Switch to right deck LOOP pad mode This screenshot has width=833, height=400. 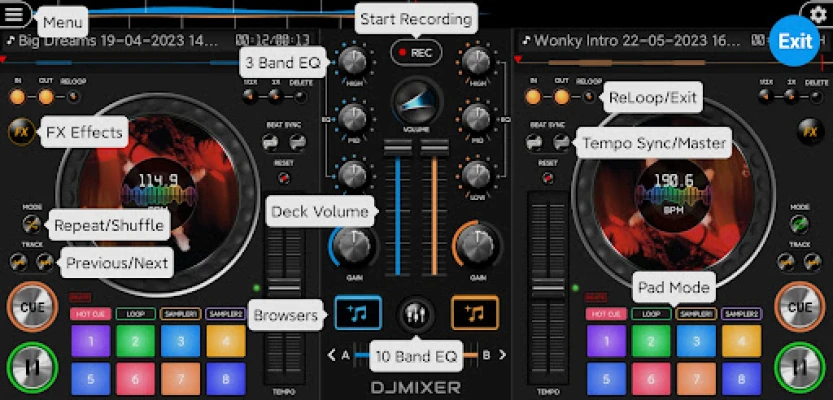(x=651, y=314)
